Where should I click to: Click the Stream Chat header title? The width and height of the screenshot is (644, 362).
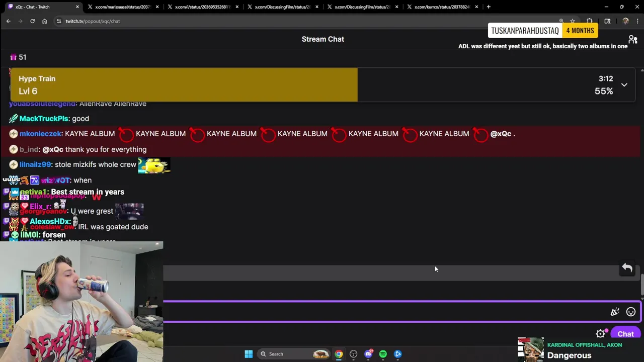(x=323, y=39)
